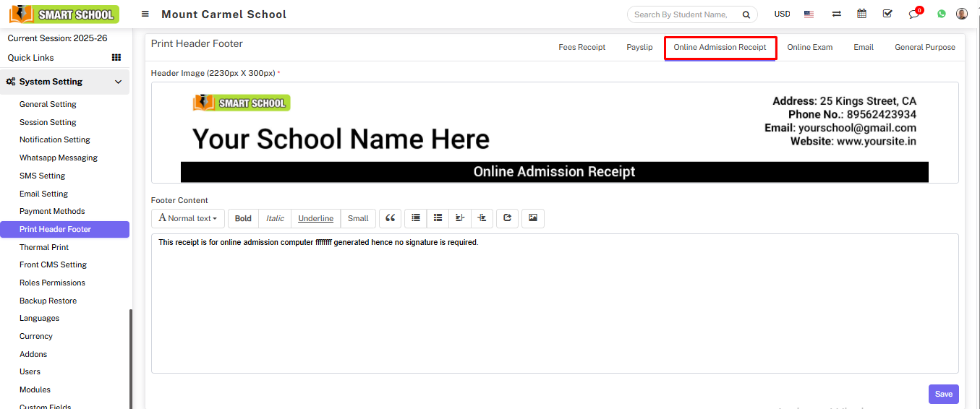
Task: Open the task checklist icon in header
Action: pyautogui.click(x=887, y=14)
